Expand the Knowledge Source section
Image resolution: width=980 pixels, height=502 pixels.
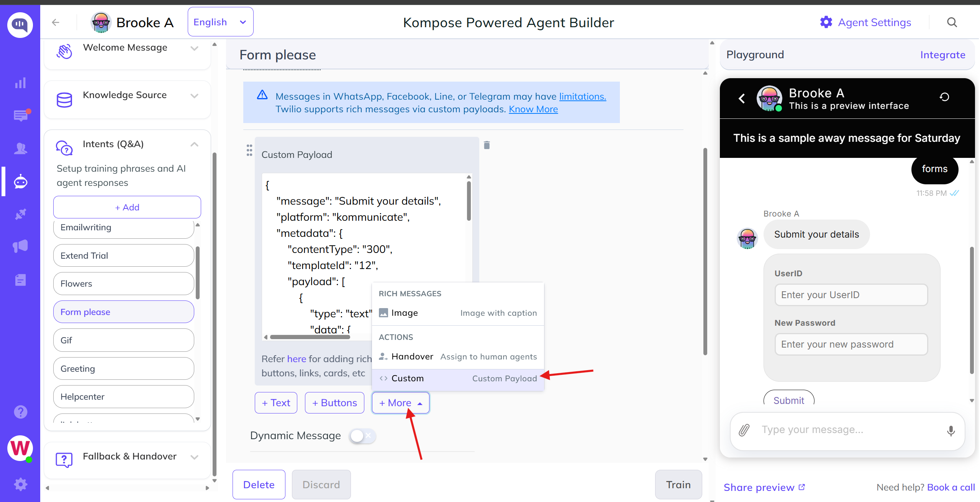tap(194, 96)
